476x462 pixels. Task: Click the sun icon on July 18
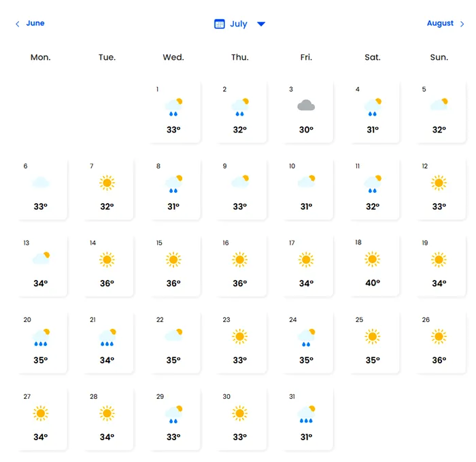(372, 259)
